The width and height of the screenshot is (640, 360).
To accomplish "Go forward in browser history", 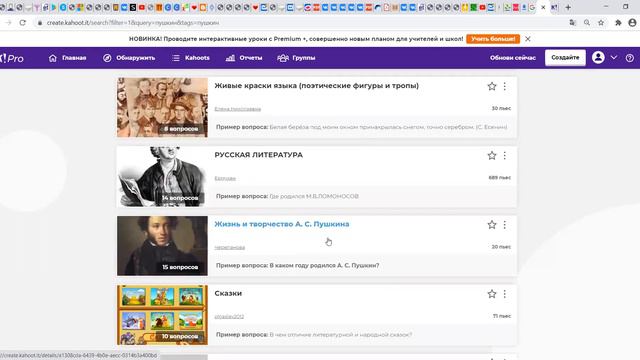I will tap(9, 23).
